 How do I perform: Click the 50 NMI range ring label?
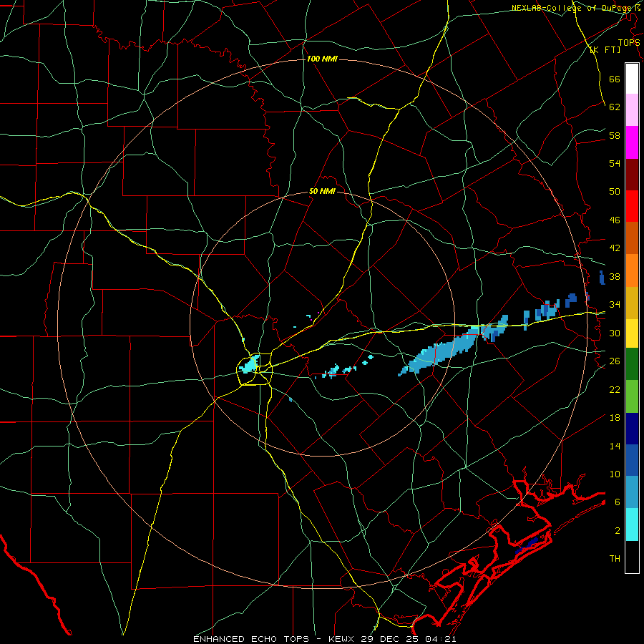(x=322, y=191)
